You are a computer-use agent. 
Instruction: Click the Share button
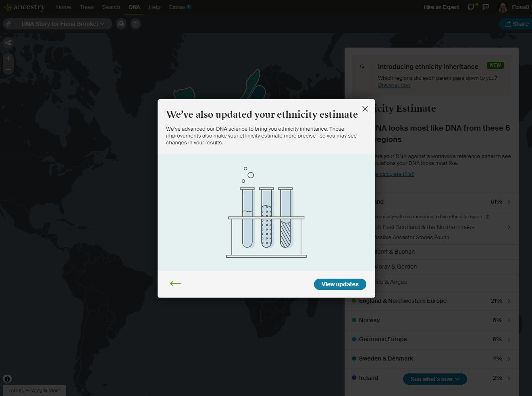(517, 24)
